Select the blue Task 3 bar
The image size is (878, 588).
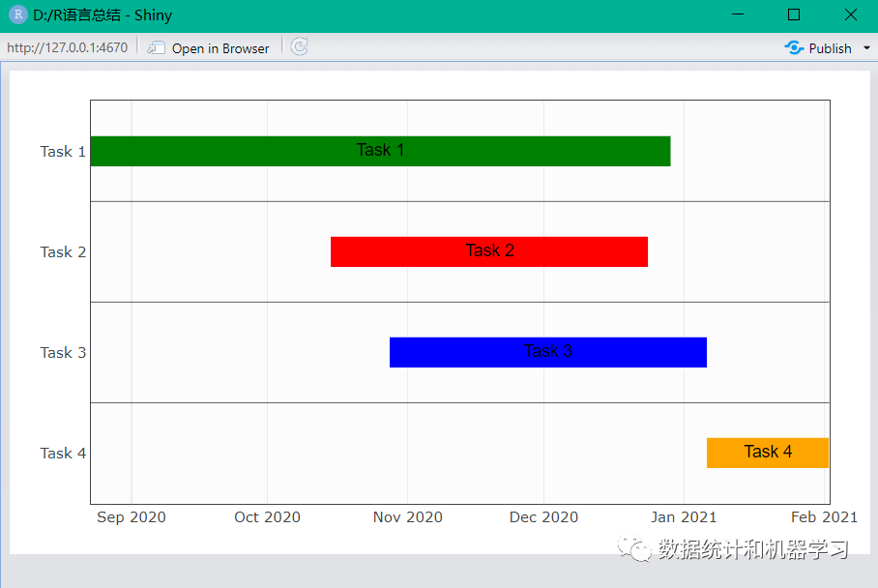[x=548, y=352]
